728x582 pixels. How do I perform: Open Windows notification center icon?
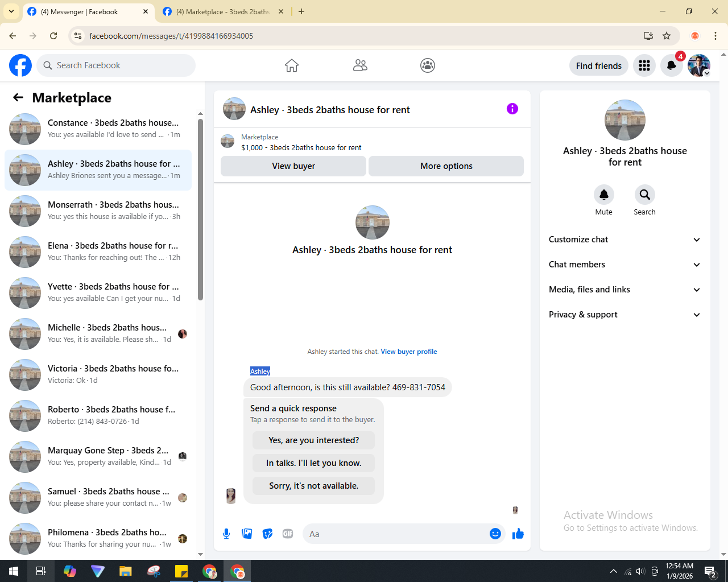pos(710,571)
